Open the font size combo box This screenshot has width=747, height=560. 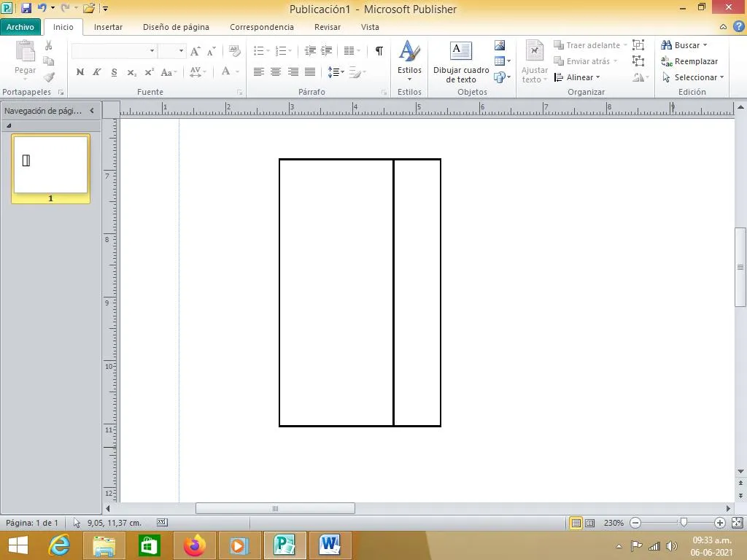171,50
